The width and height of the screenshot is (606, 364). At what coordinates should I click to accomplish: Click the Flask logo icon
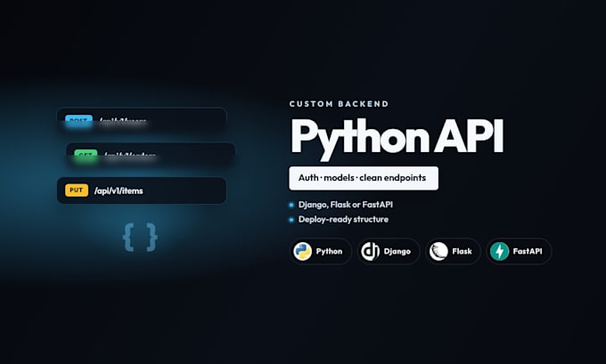[x=438, y=251]
